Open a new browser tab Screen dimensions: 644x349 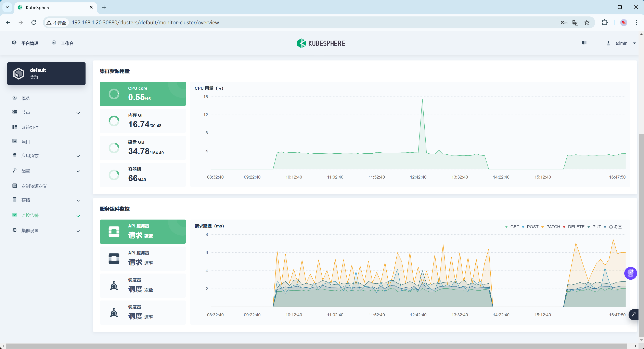tap(104, 7)
